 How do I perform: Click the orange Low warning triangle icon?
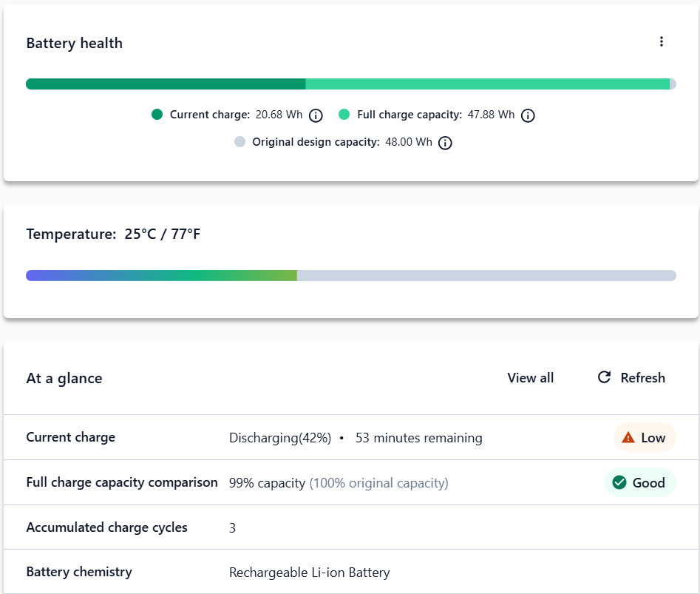[x=628, y=437]
